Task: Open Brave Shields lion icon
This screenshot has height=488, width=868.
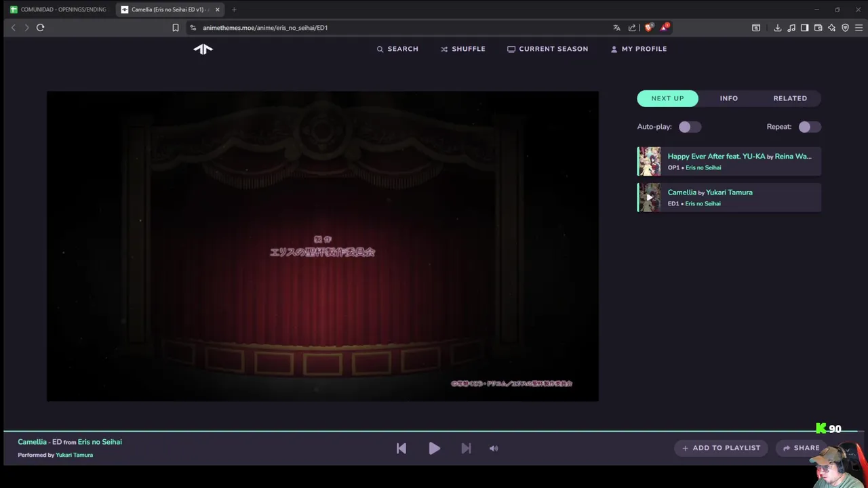Action: point(648,28)
